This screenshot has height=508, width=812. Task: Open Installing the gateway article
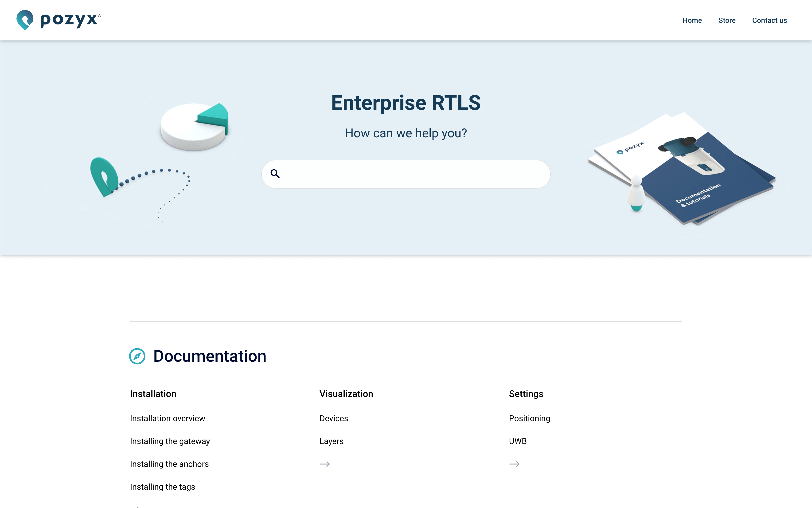click(170, 441)
